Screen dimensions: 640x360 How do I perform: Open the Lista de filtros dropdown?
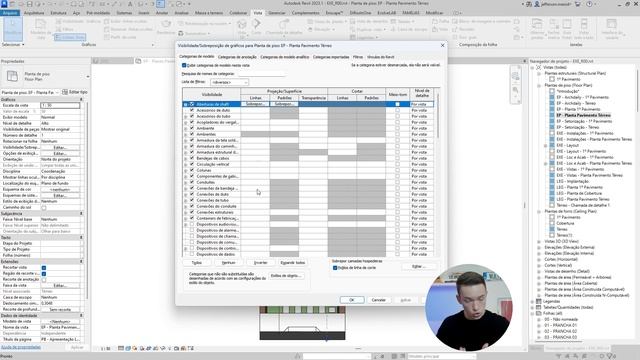click(x=229, y=82)
